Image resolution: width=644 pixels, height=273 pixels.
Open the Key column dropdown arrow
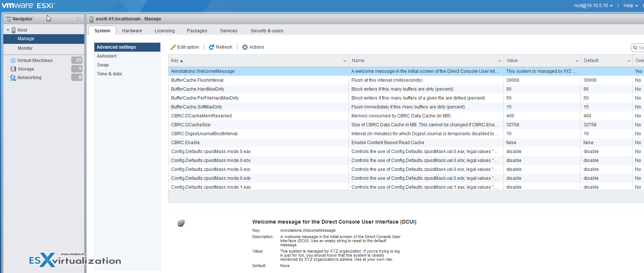point(344,61)
